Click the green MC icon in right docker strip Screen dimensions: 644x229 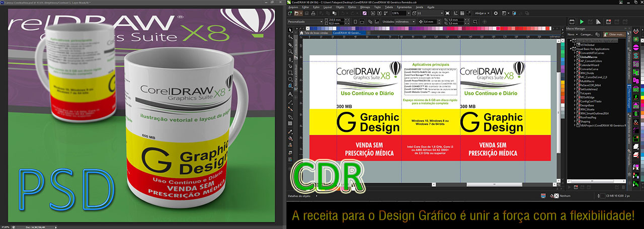click(635, 89)
